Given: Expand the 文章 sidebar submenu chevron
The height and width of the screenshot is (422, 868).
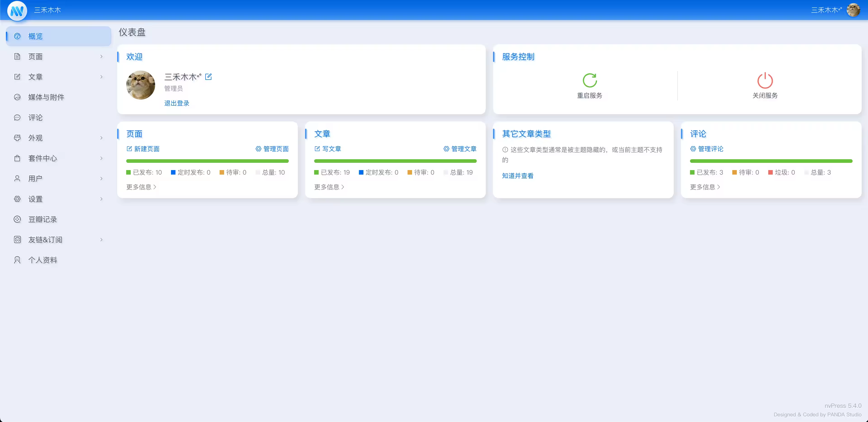Looking at the screenshot, I should (101, 76).
